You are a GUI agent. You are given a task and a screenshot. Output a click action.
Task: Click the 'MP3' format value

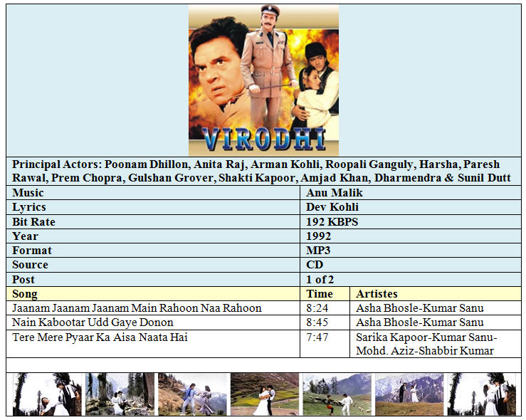[318, 251]
